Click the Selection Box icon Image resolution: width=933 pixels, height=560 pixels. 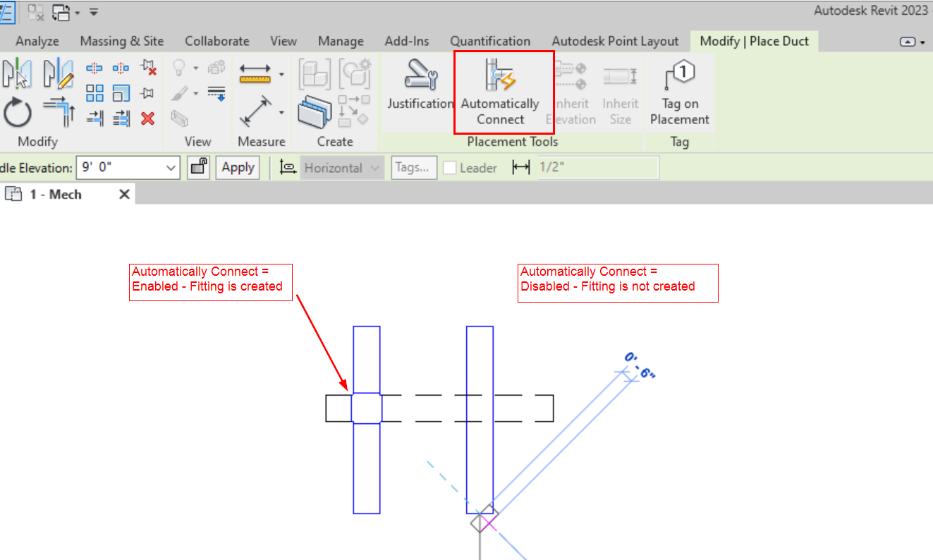point(180,118)
